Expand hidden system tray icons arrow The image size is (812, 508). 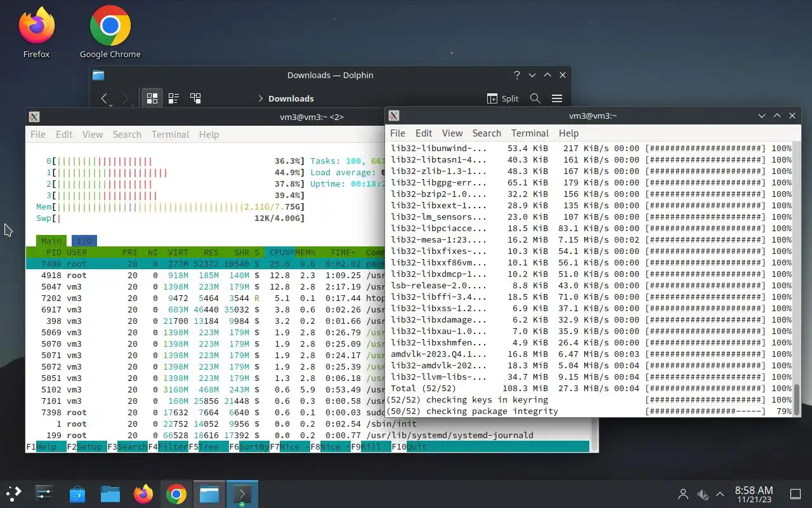pos(720,493)
